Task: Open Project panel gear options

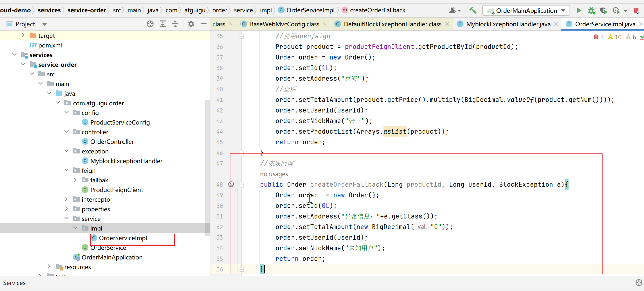Action: pos(191,24)
